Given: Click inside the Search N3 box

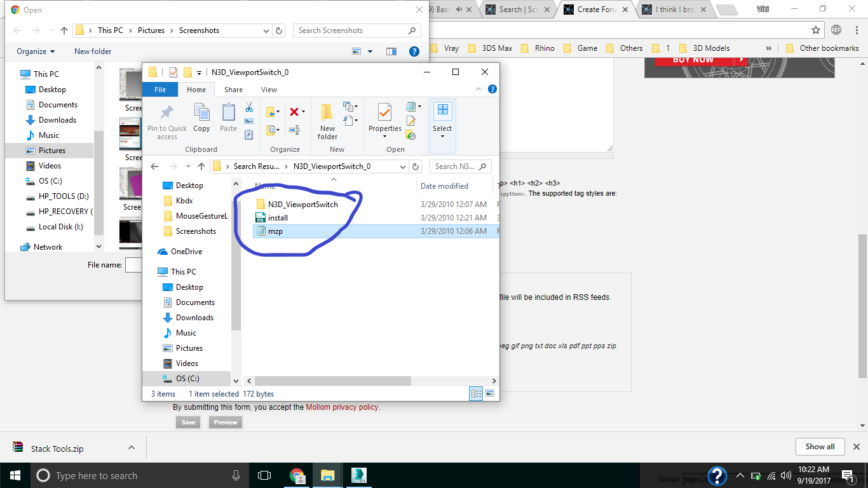Looking at the screenshot, I should click(460, 166).
